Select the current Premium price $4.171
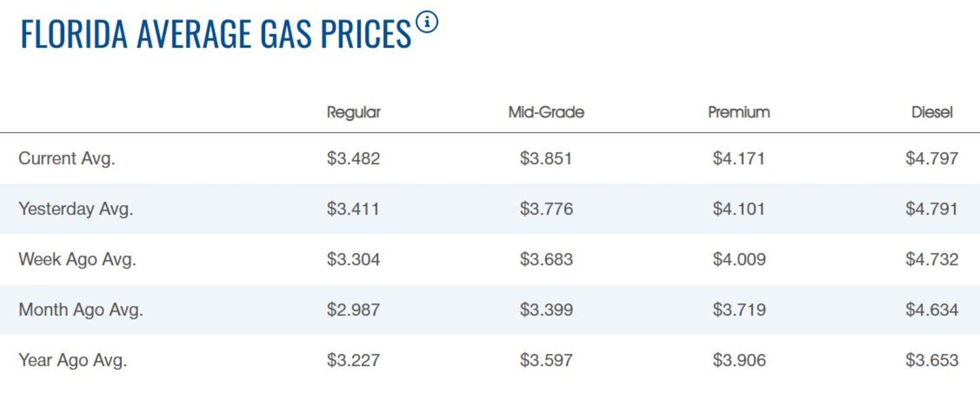This screenshot has width=980, height=394. point(738,159)
